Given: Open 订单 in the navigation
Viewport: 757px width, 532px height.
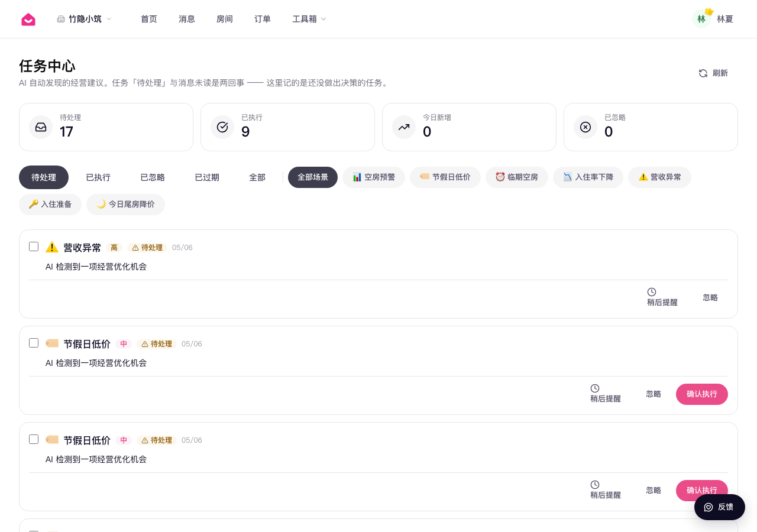Looking at the screenshot, I should (263, 19).
